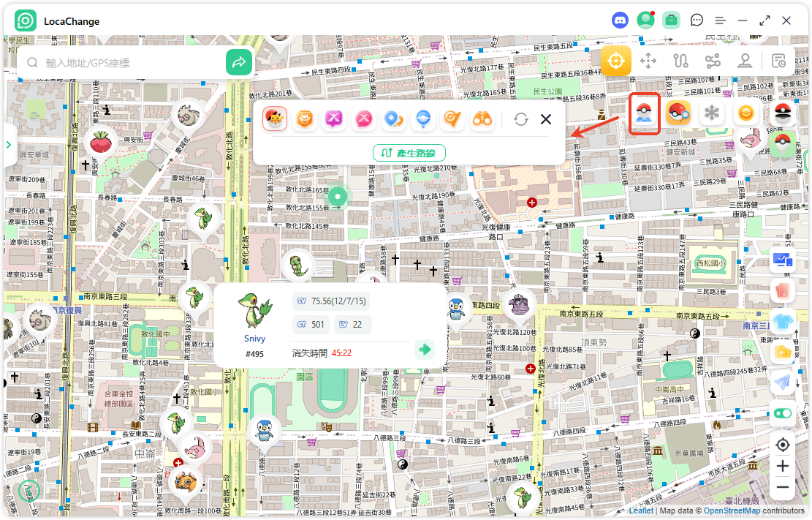Click the green go arrow search button
The width and height of the screenshot is (812, 520).
point(239,62)
